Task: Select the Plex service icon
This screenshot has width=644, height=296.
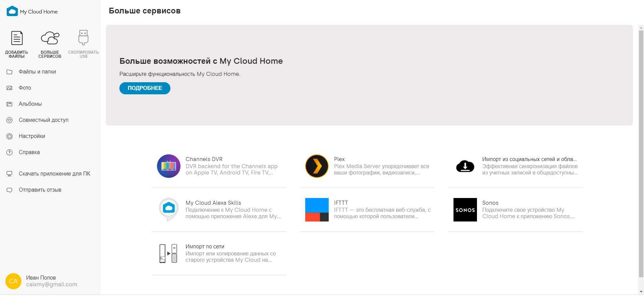Action: point(317,166)
